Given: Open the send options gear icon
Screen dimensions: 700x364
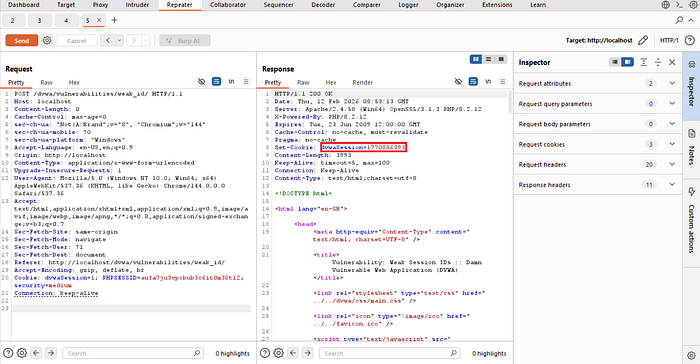Looking at the screenshot, I should coord(47,41).
